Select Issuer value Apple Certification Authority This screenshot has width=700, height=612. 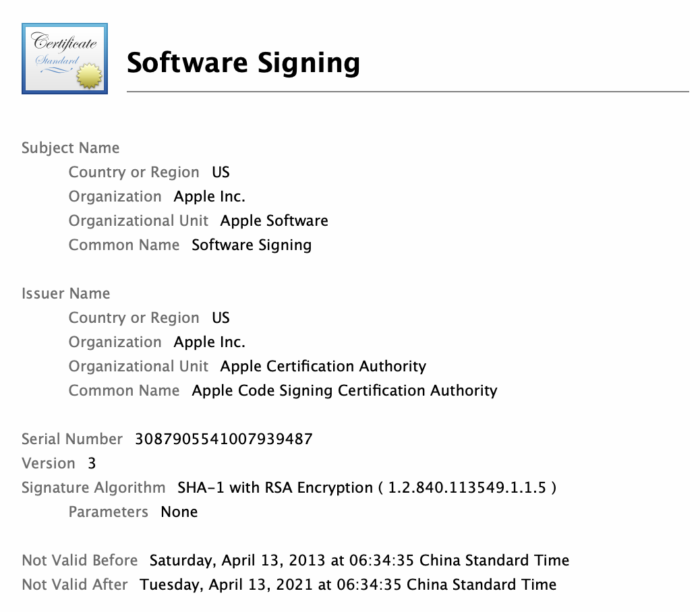tap(323, 366)
